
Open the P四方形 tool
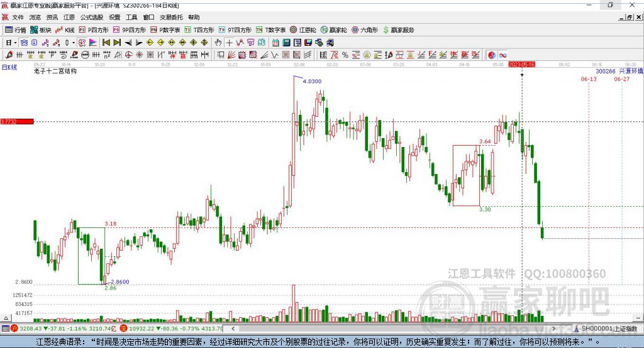click(93, 30)
